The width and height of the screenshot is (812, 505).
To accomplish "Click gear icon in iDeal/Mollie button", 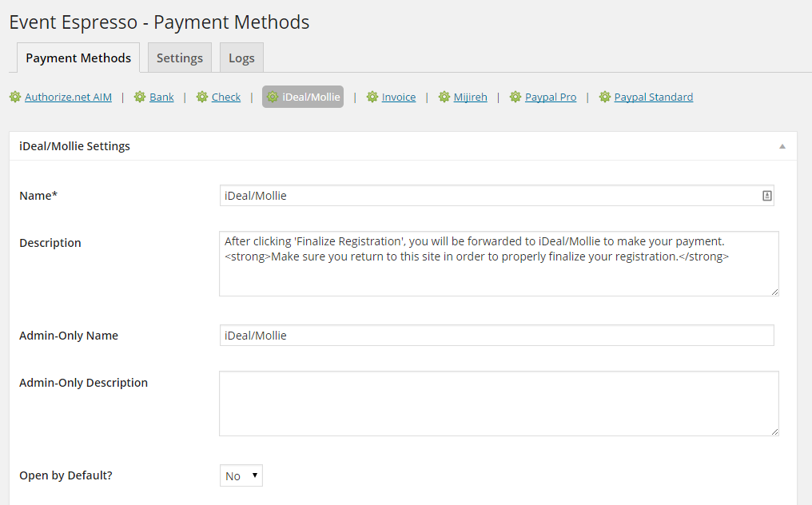I will click(x=273, y=97).
